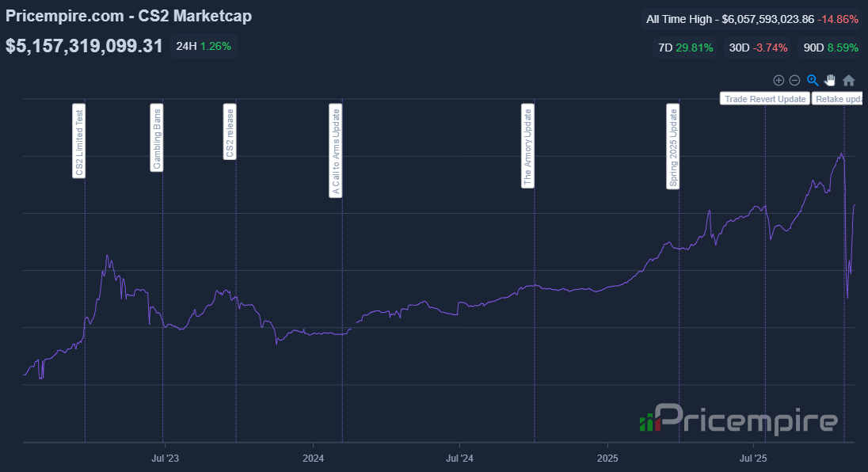Click the Pricempire logo watermark
Viewport: 868px width, 472px height.
tap(738, 419)
